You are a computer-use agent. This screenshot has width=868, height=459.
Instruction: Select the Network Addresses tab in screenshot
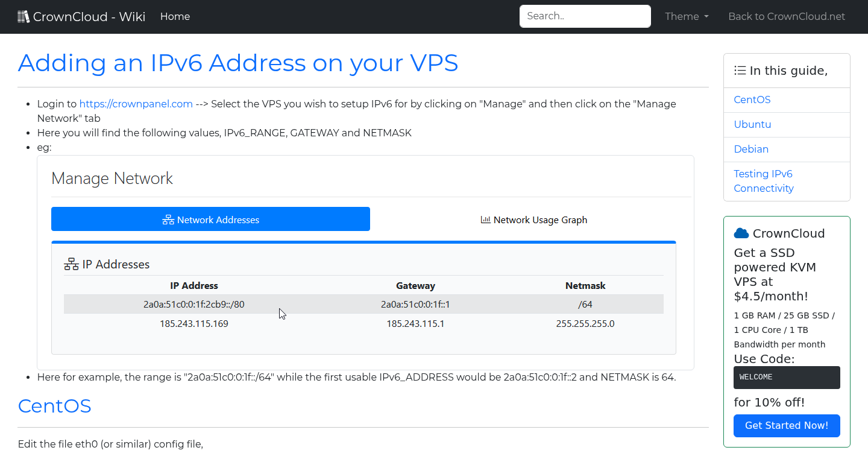pos(210,219)
